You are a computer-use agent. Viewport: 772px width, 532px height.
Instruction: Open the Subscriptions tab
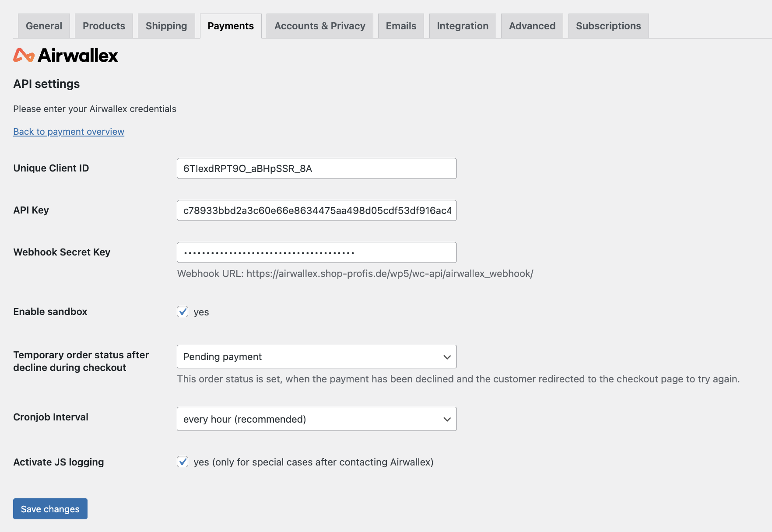coord(608,26)
